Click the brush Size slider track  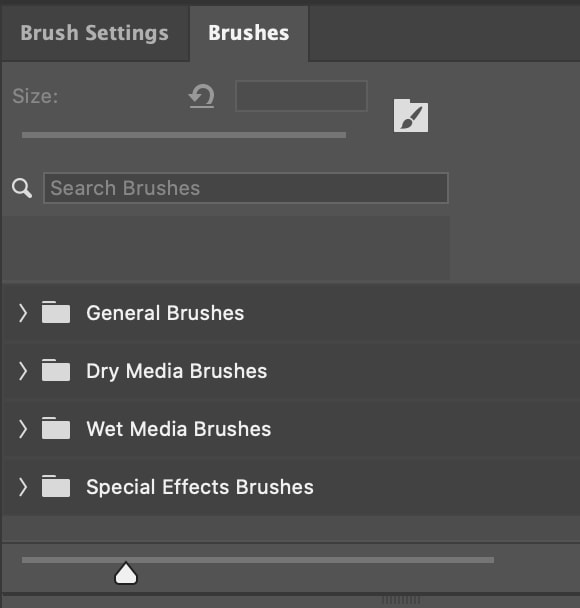click(x=184, y=135)
